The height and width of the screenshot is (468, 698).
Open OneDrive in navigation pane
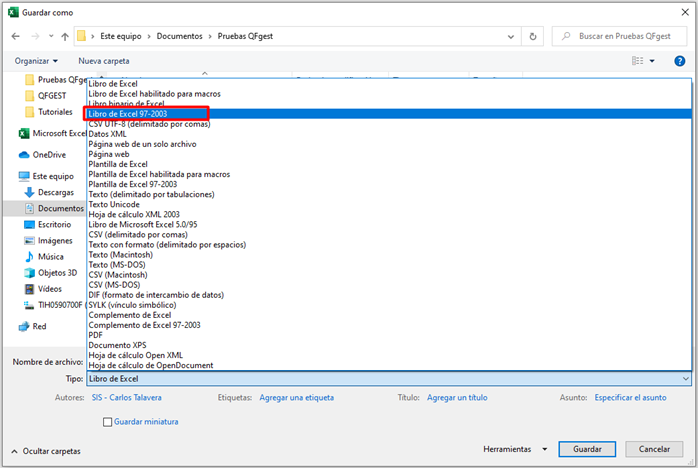(x=42, y=155)
